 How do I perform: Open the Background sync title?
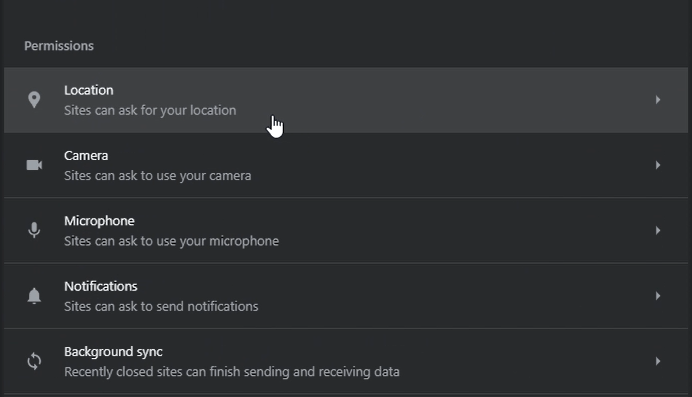(x=113, y=352)
